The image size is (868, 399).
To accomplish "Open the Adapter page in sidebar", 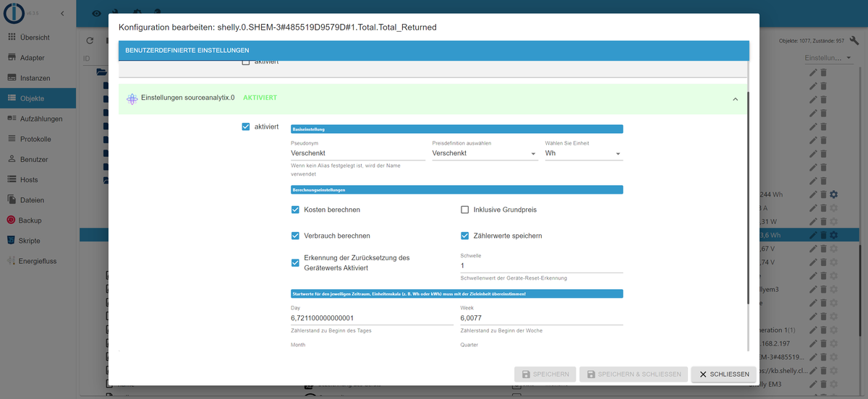I will pos(38,58).
